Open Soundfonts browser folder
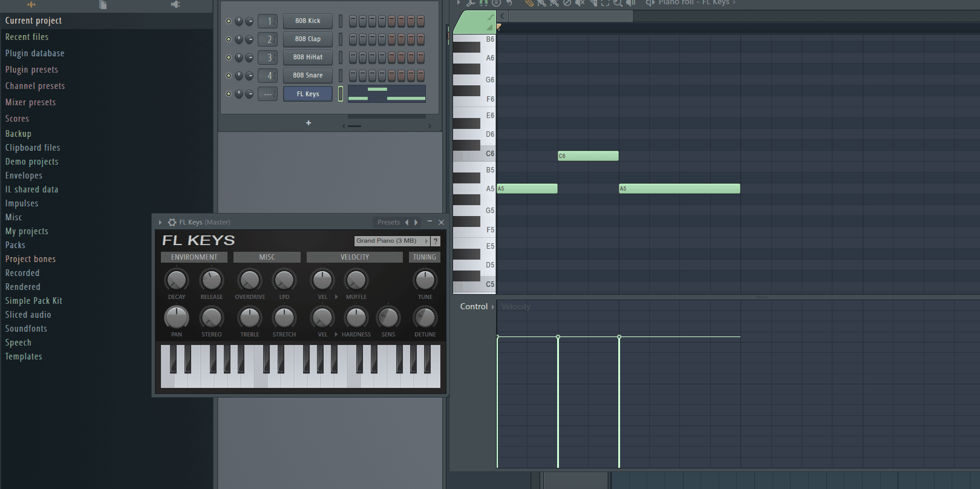980x489 pixels. [26, 329]
